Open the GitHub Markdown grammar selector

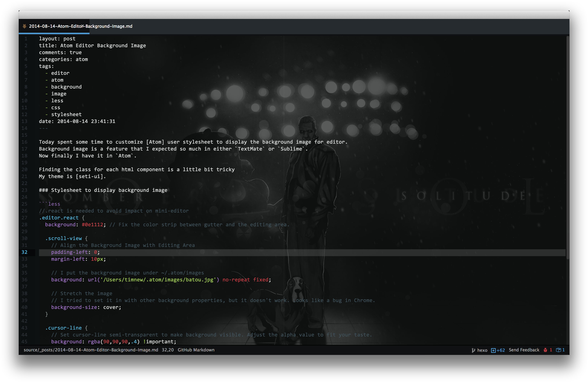pos(196,350)
